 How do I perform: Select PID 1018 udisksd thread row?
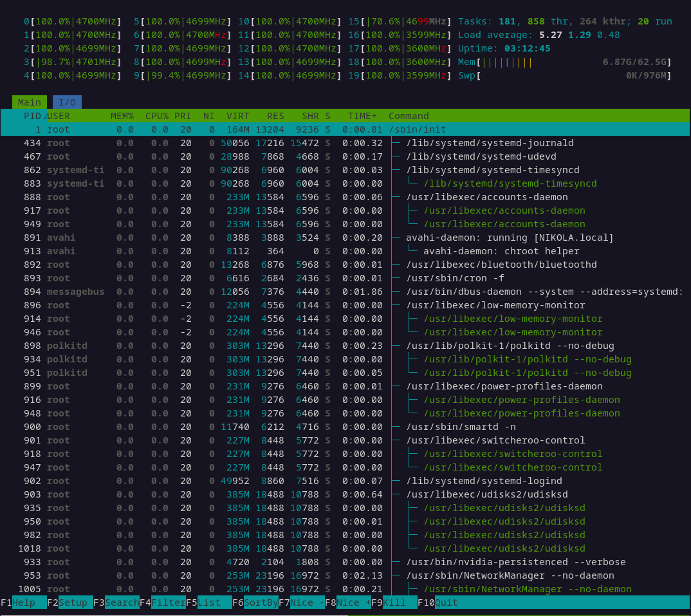345,548
